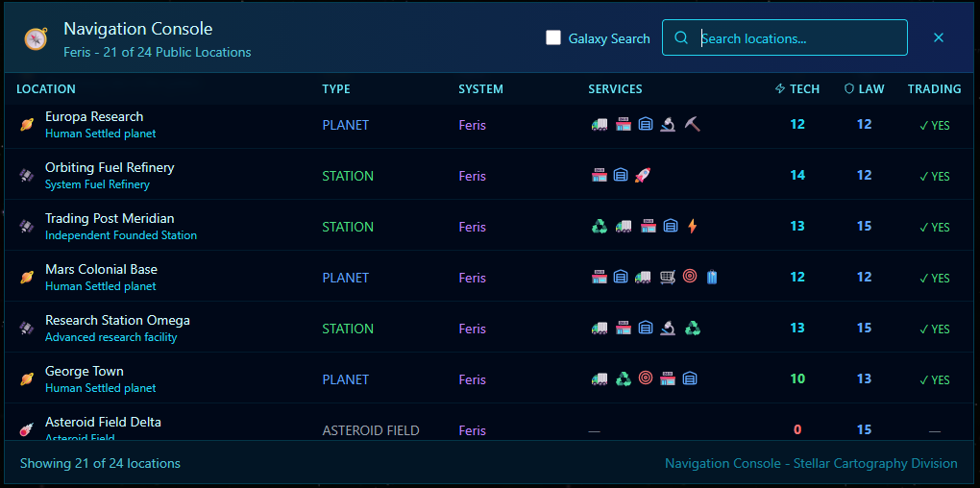This screenshot has height=488, width=980.
Task: Sort by the LAW column header
Action: coord(865,89)
